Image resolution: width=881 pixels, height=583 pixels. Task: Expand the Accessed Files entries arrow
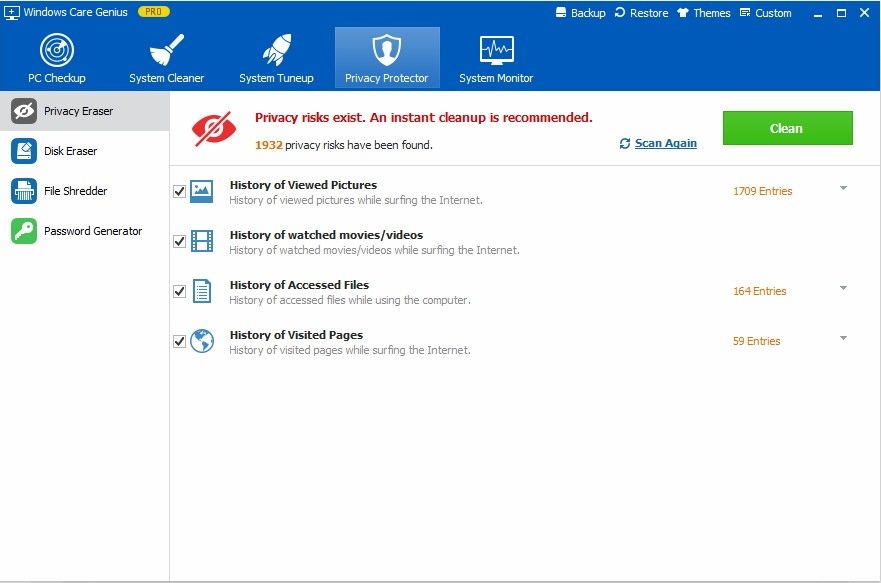click(x=843, y=288)
